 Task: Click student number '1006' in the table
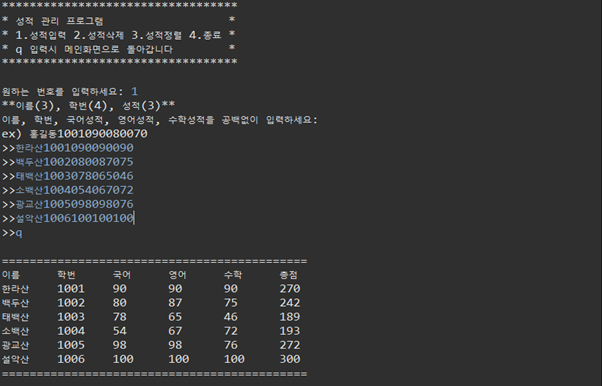tap(71, 359)
